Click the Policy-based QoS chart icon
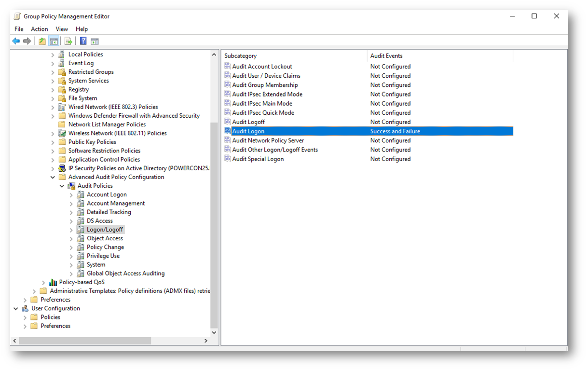This screenshot has width=588, height=371. coord(53,282)
